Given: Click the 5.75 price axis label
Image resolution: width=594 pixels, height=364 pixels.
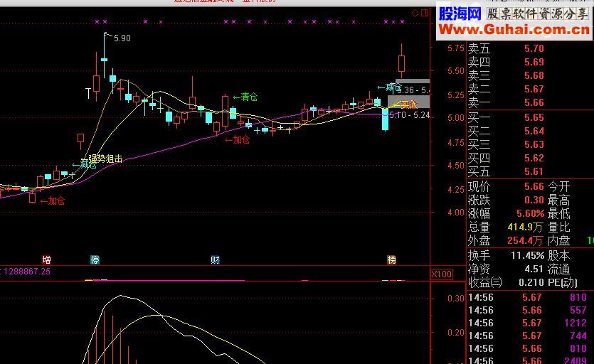Looking at the screenshot, I should pyautogui.click(x=456, y=48).
